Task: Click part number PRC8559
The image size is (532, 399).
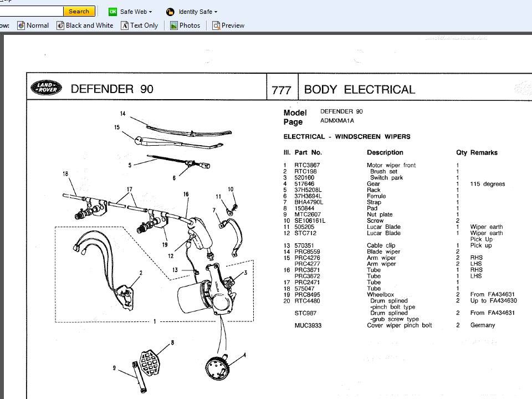Action: 307,252
